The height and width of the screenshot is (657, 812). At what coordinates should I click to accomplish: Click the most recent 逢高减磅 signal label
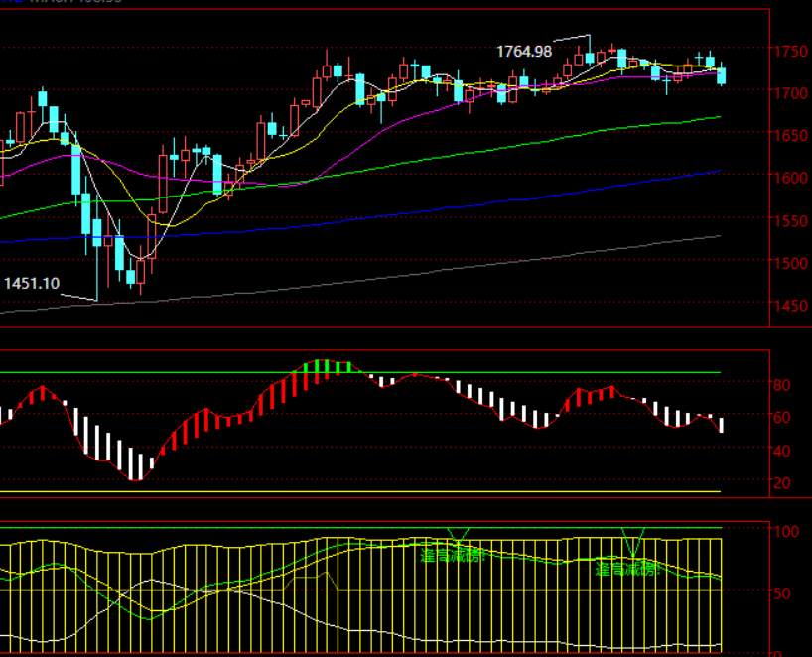point(627,570)
